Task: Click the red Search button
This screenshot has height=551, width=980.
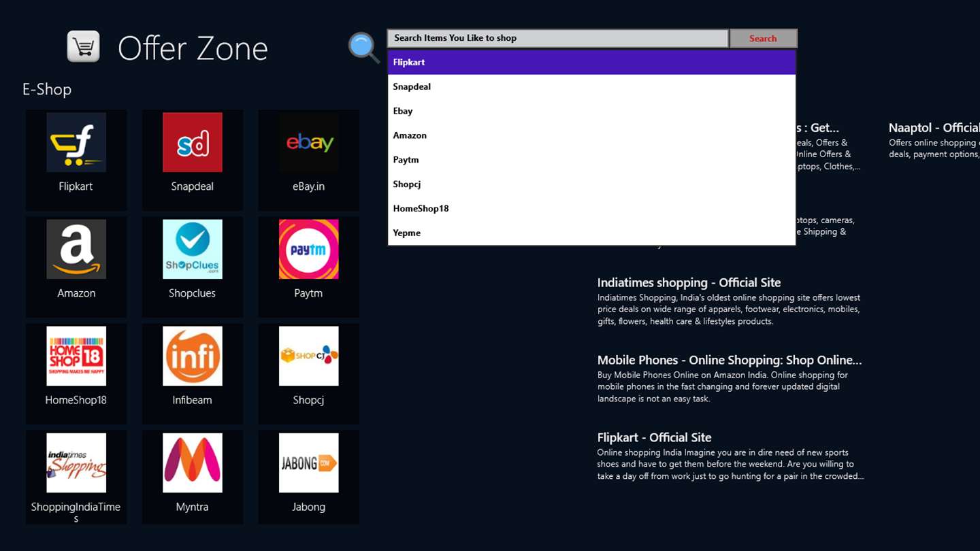Action: [763, 38]
